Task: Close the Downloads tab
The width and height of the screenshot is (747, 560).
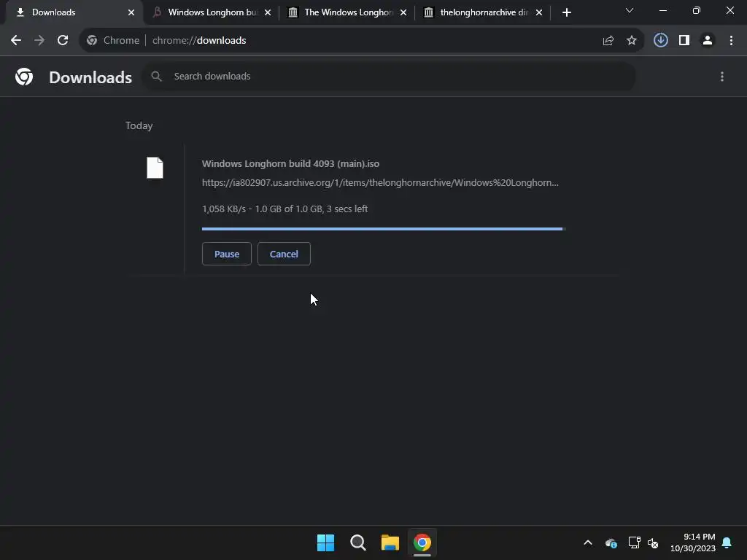Action: click(131, 12)
